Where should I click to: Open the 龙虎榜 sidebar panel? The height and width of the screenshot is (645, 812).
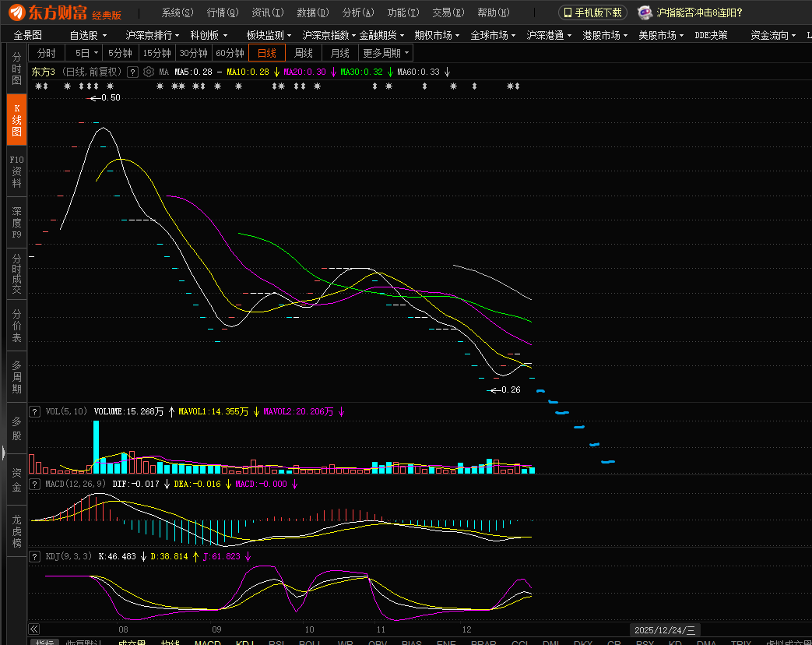click(16, 531)
